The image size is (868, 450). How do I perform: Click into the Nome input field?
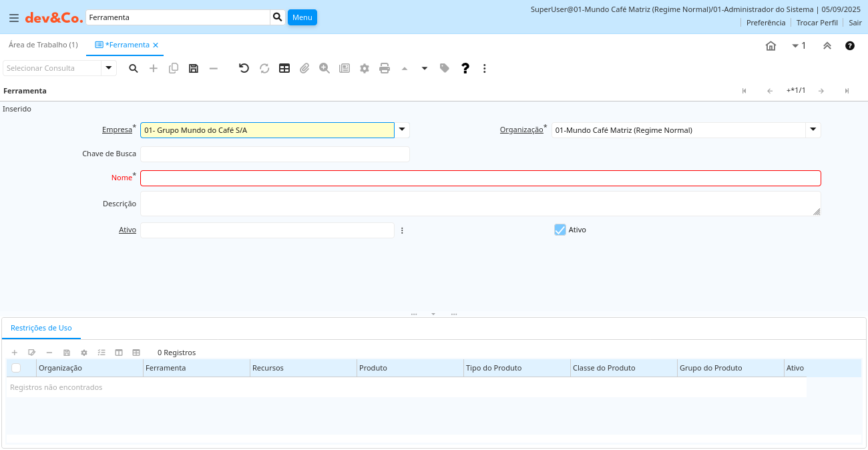tap(480, 178)
